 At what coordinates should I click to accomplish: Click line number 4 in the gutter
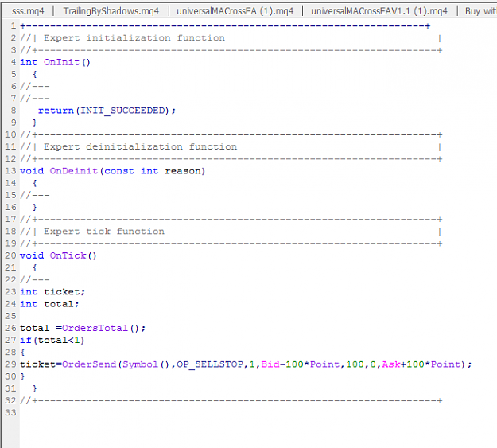tap(14, 62)
